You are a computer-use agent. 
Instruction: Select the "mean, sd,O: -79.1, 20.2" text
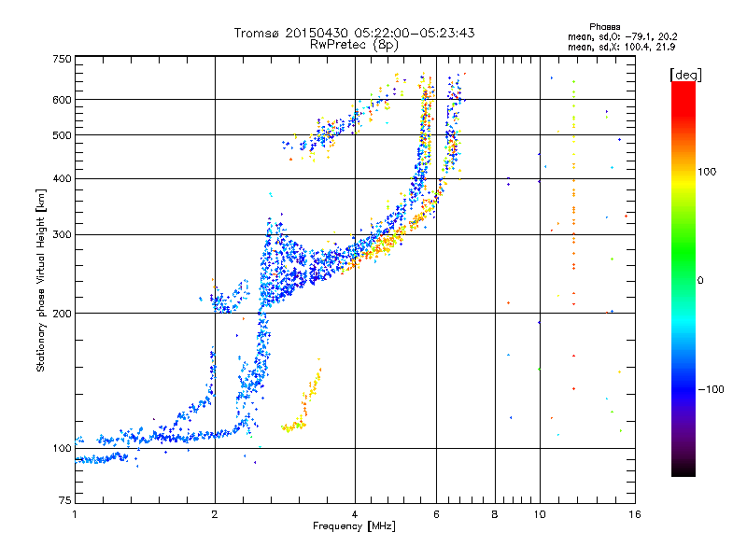[622, 37]
